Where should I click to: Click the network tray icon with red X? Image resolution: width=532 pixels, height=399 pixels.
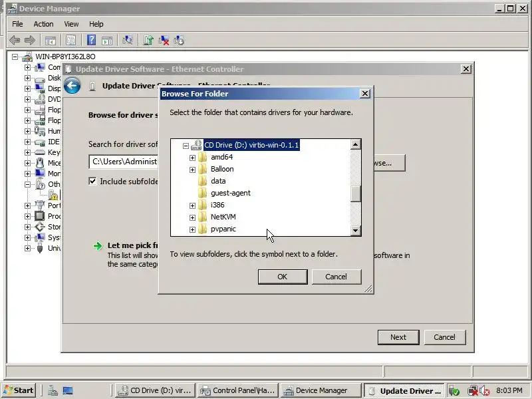point(472,391)
